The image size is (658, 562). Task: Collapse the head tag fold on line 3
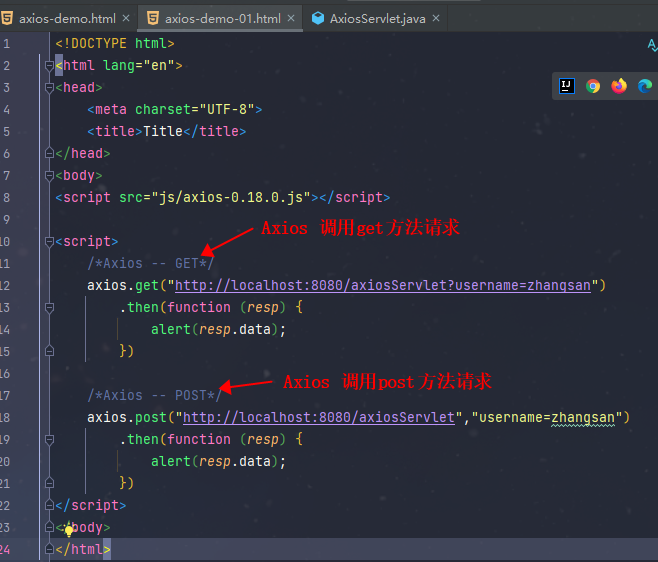click(x=49, y=87)
